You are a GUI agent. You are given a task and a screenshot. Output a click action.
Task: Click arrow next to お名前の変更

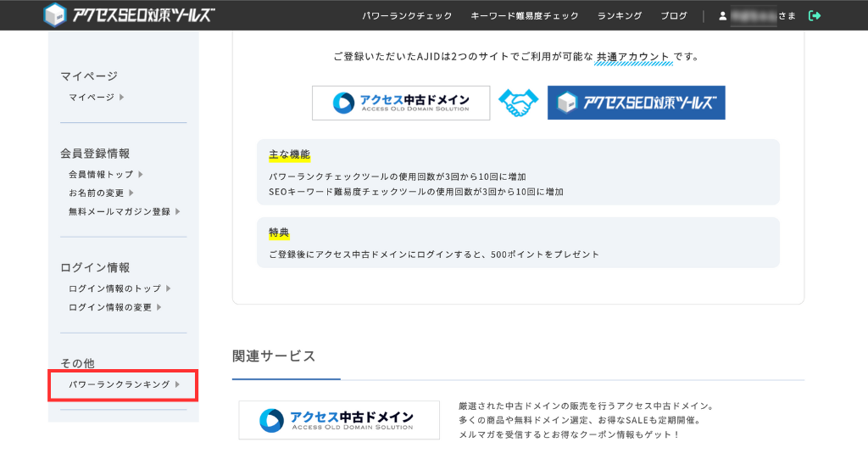click(131, 193)
